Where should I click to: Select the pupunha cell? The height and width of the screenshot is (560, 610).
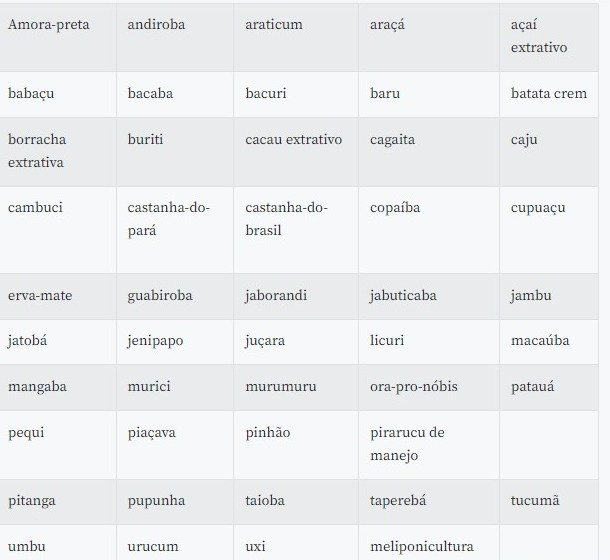[x=175, y=502]
